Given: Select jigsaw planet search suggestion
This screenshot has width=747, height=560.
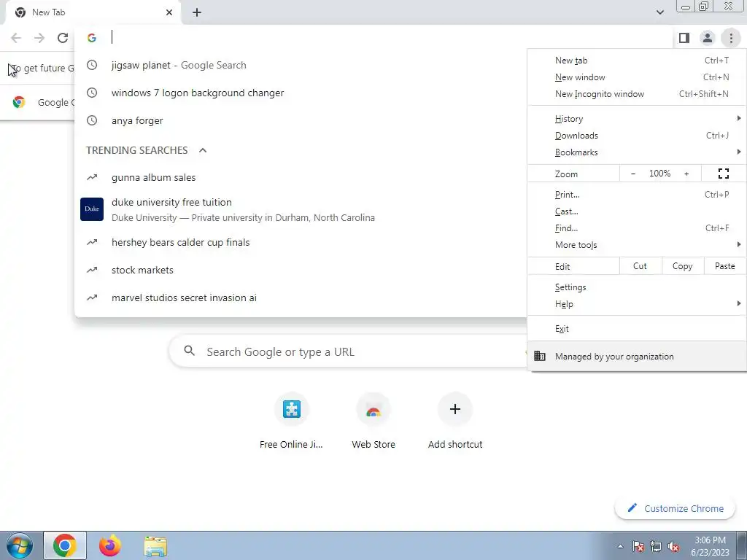Looking at the screenshot, I should coord(301,65).
